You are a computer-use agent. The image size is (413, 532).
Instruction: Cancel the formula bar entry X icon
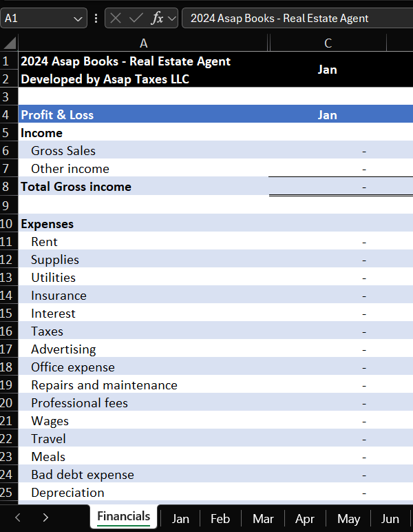pos(116,19)
